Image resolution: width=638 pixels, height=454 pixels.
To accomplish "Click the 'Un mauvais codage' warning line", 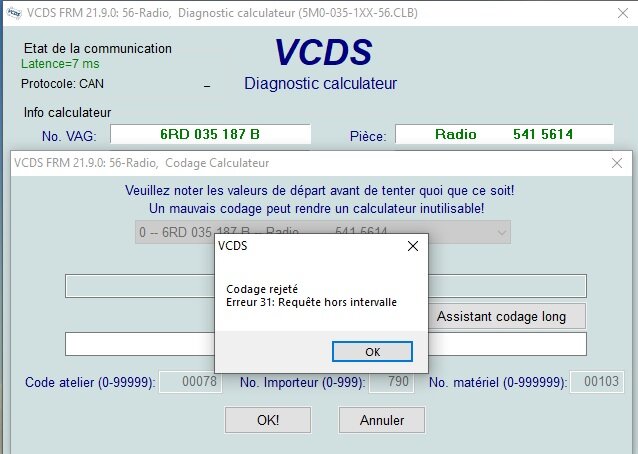I will (317, 209).
